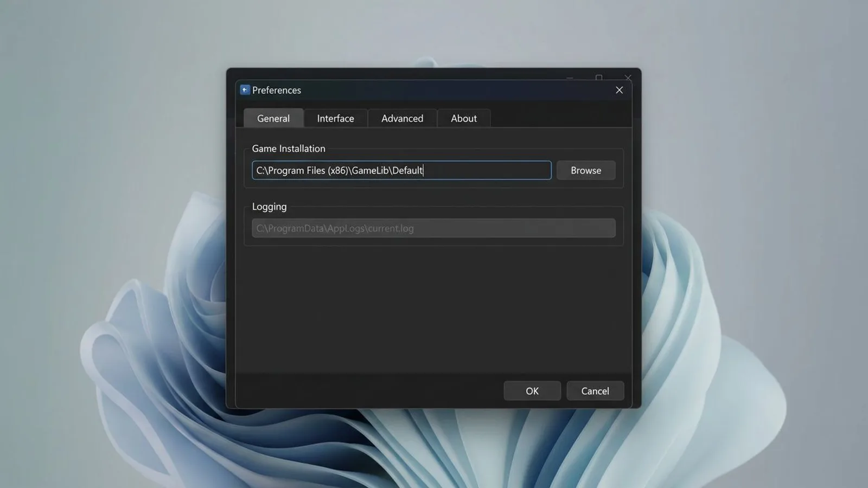
Task: Open the About tab
Action: [x=464, y=118]
